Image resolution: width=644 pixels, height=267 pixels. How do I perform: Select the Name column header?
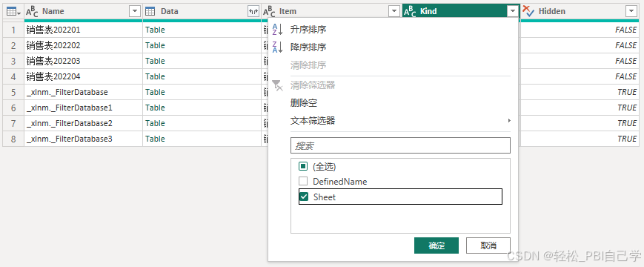(84, 12)
